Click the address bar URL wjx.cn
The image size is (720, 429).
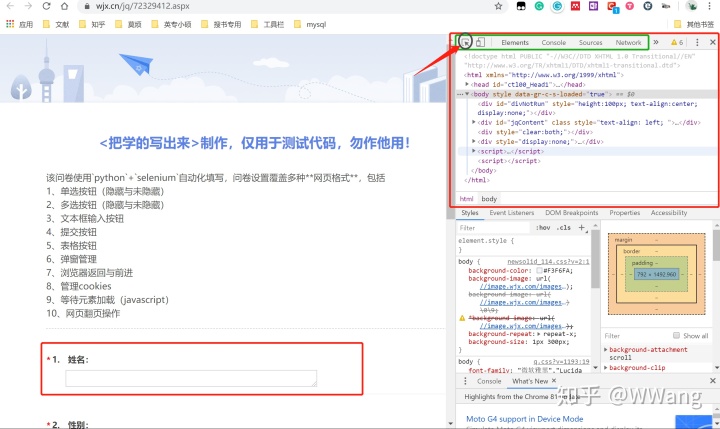click(x=143, y=6)
